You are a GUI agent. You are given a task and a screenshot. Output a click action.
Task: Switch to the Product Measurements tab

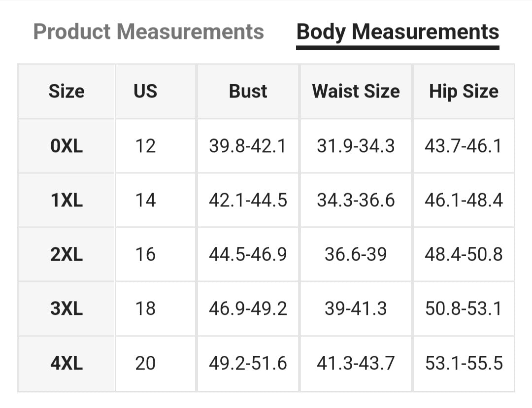pyautogui.click(x=148, y=32)
